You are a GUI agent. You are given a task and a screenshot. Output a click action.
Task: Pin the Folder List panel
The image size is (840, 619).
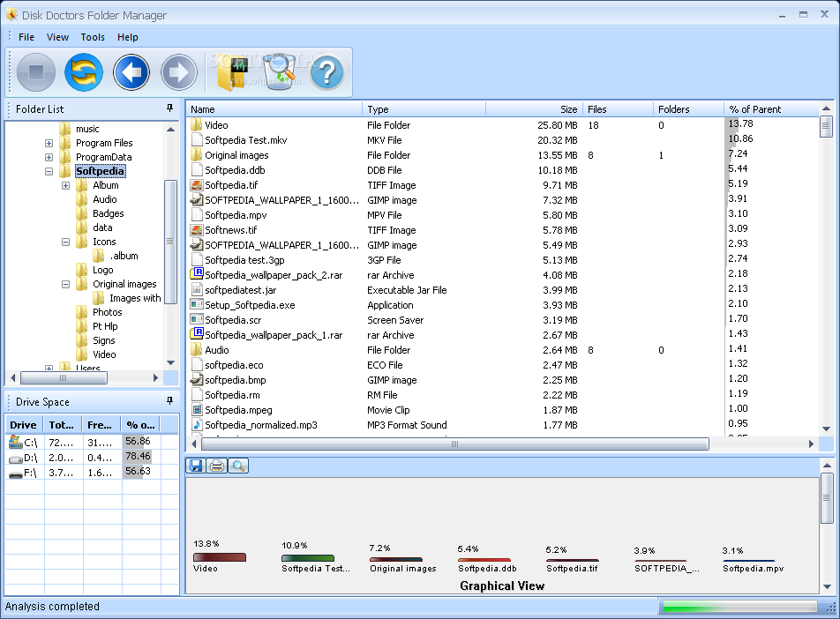click(x=169, y=108)
